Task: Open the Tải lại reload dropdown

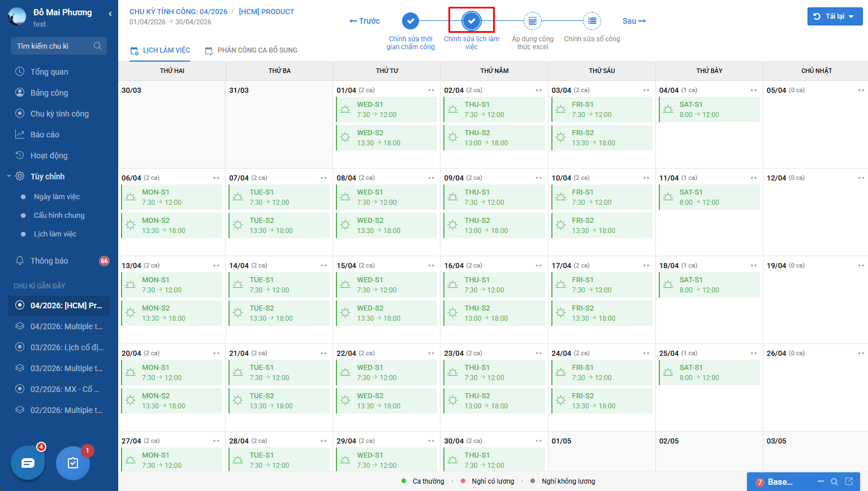Action: point(835,16)
